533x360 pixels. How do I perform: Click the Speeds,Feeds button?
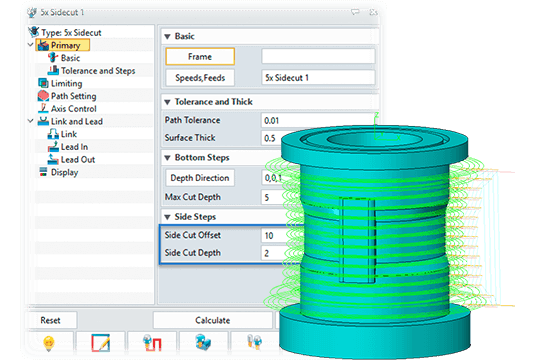point(200,78)
